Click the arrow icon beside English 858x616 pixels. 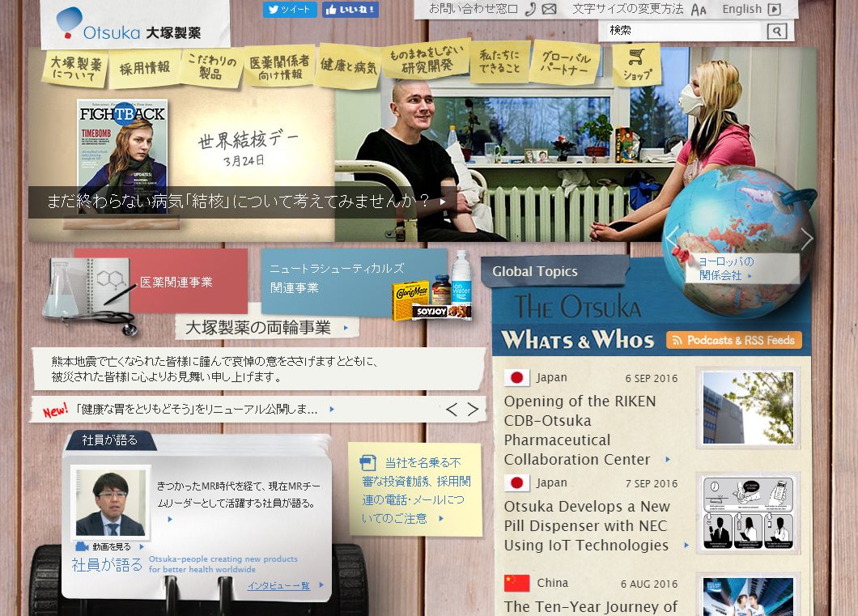coord(775,9)
